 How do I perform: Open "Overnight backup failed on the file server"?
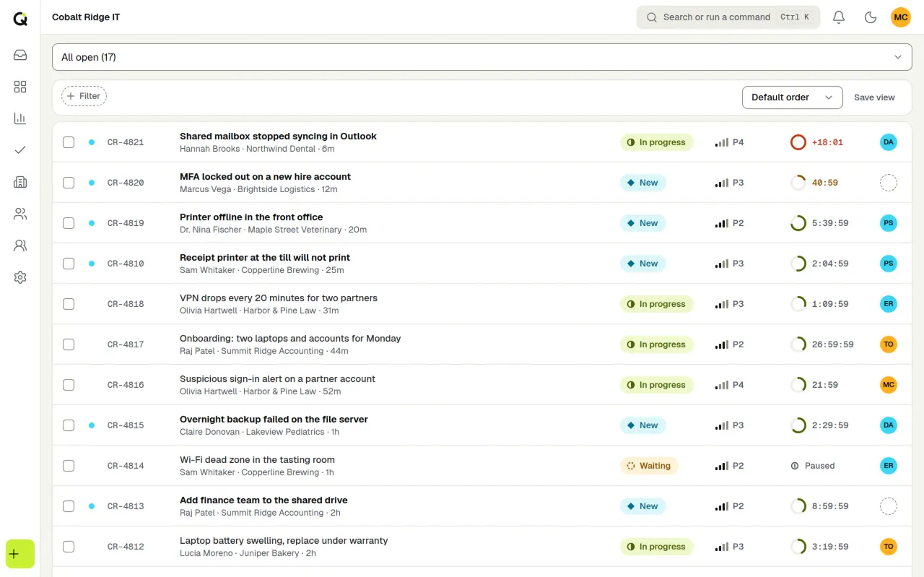(274, 420)
